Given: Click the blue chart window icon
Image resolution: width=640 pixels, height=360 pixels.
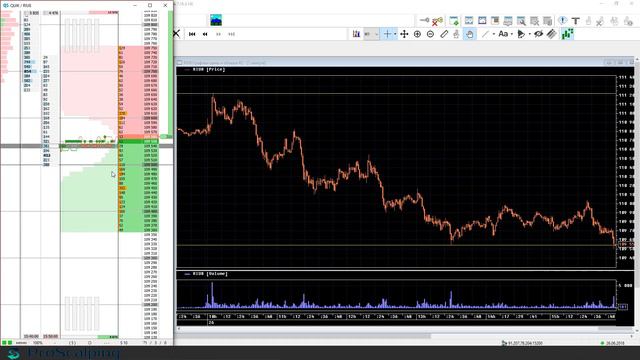Looking at the screenshot, I should coord(469,20).
